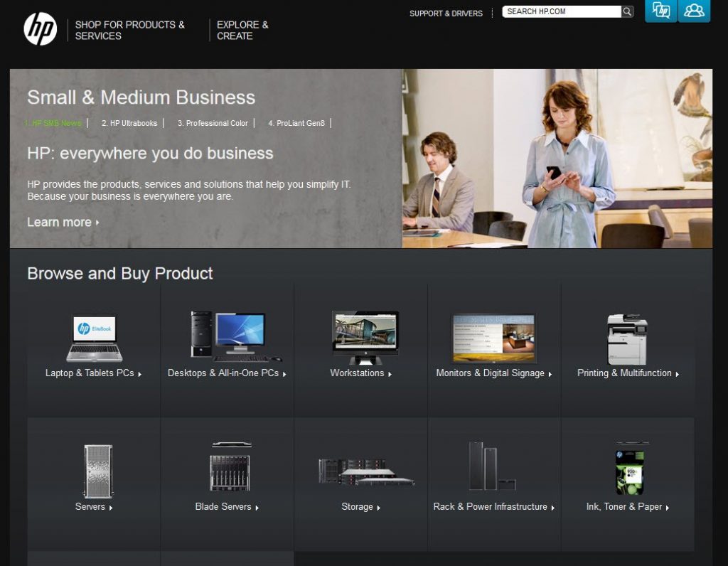Show the ProLiant Gen8 slide
Image resolution: width=728 pixels, height=566 pixels.
coord(296,123)
